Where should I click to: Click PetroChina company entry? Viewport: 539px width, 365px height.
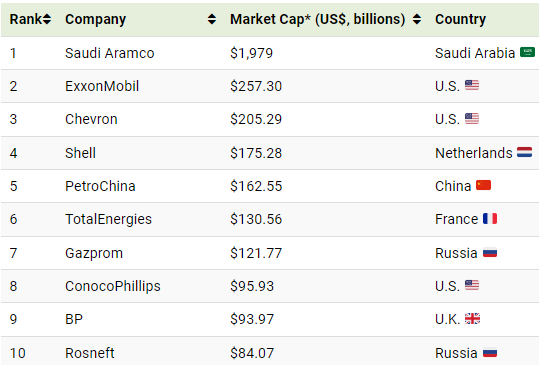pos(100,186)
